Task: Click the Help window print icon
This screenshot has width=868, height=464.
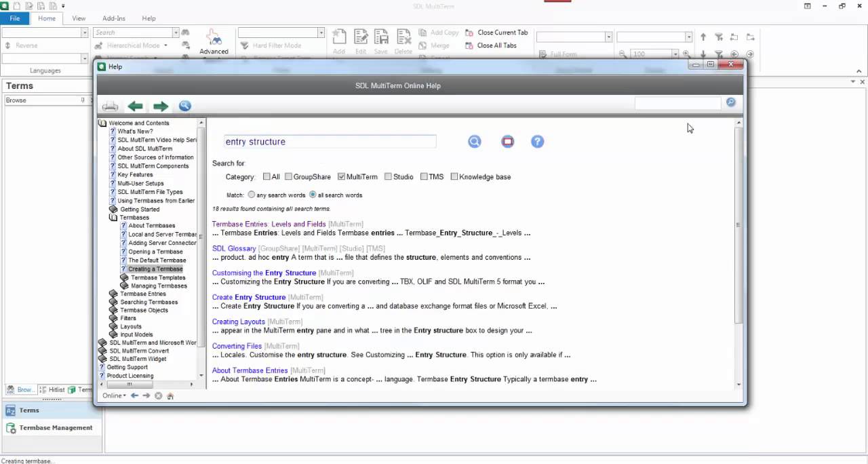Action: coord(110,106)
